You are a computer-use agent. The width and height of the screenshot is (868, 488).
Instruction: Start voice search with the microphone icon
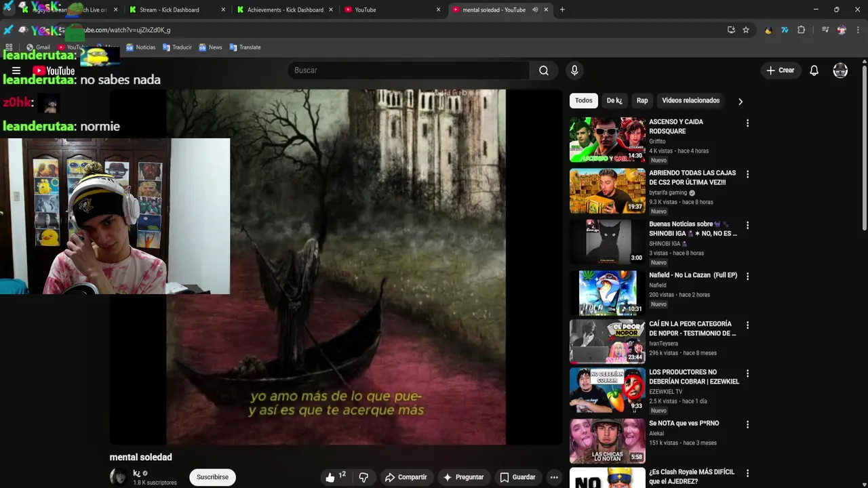[574, 70]
